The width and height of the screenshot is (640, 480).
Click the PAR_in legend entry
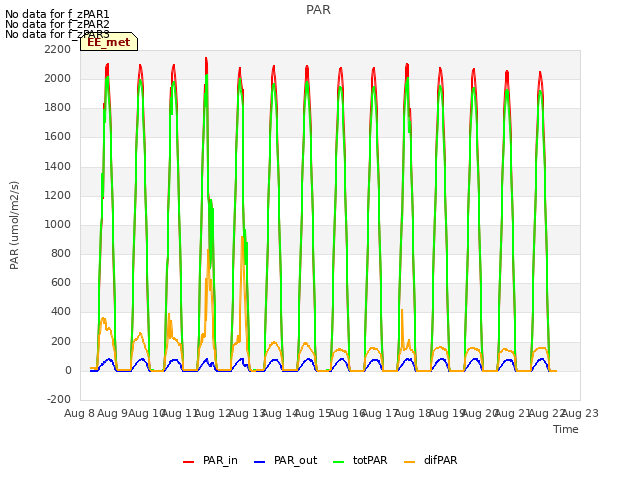(210, 461)
